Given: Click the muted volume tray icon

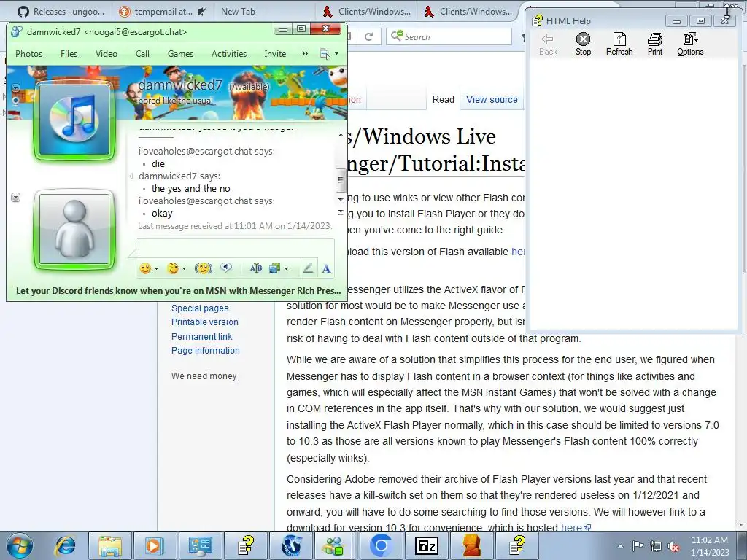Looking at the screenshot, I should click(x=673, y=547).
